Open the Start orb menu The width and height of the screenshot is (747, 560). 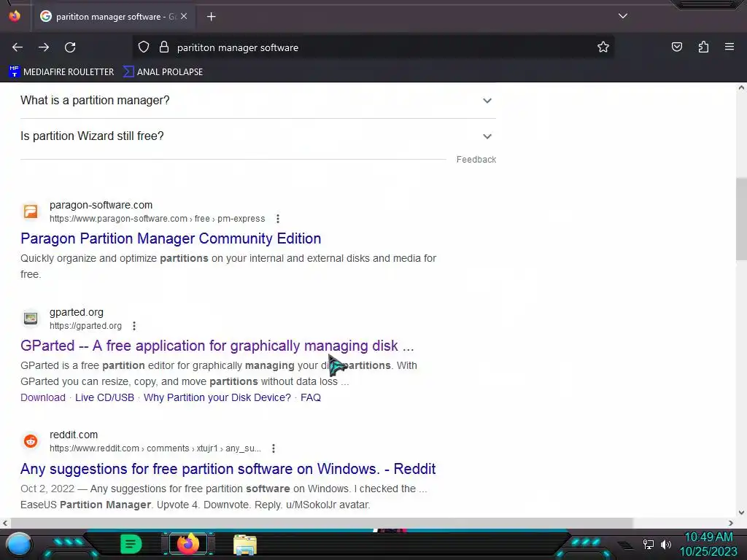[19, 544]
